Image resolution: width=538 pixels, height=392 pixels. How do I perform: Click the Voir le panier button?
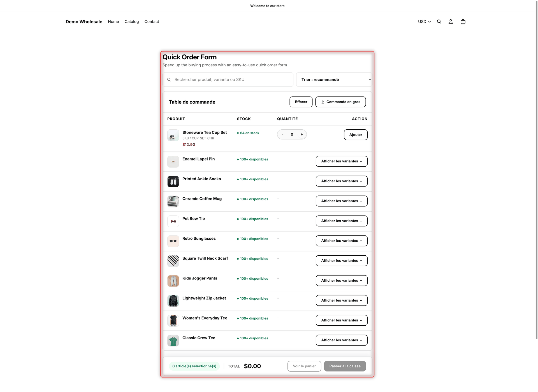[x=304, y=366]
